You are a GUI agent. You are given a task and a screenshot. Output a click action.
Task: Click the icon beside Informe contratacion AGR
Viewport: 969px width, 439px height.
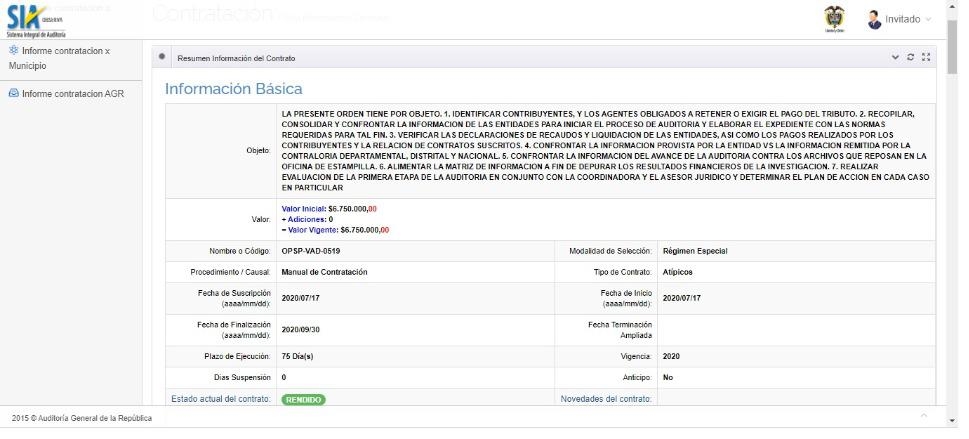13,93
